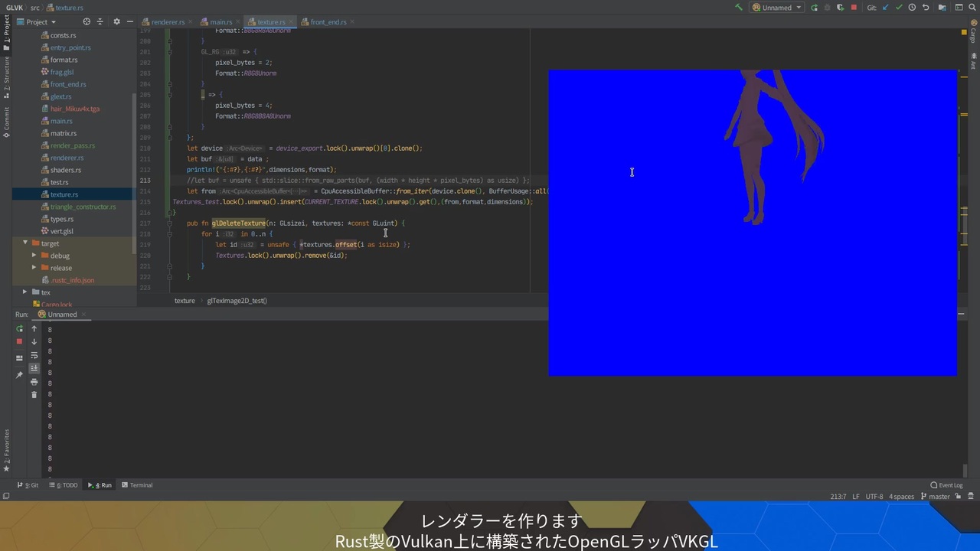Select the texture.rs editor tab
Screen dimensions: 980x551
click(271, 22)
